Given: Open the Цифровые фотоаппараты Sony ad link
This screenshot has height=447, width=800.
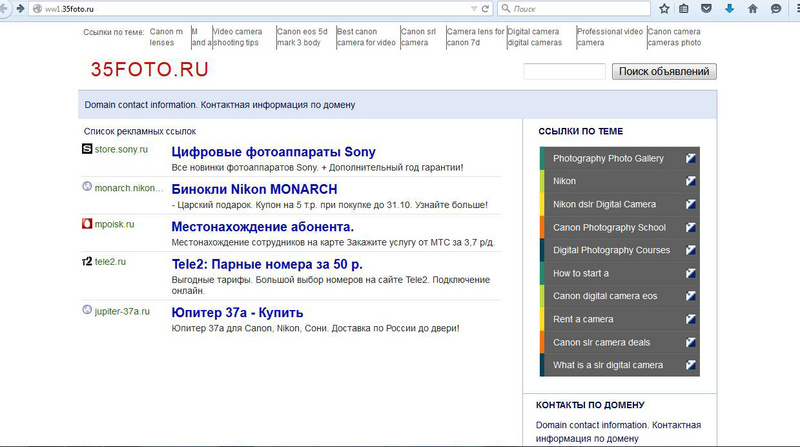Looking at the screenshot, I should [x=273, y=152].
